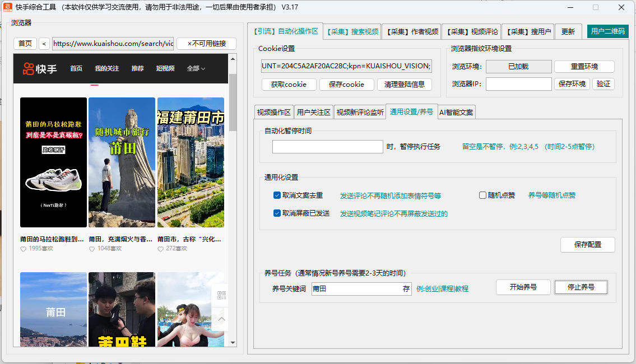Click the 清理登陆信息 button

click(405, 85)
